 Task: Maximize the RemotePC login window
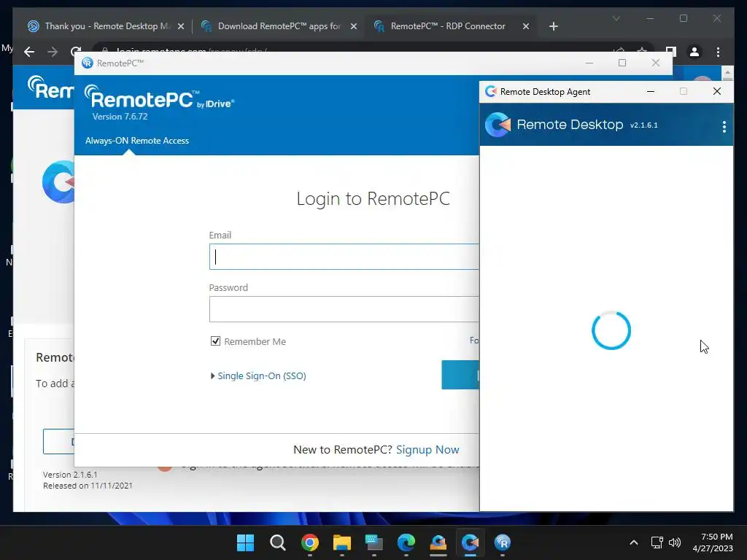[622, 63]
